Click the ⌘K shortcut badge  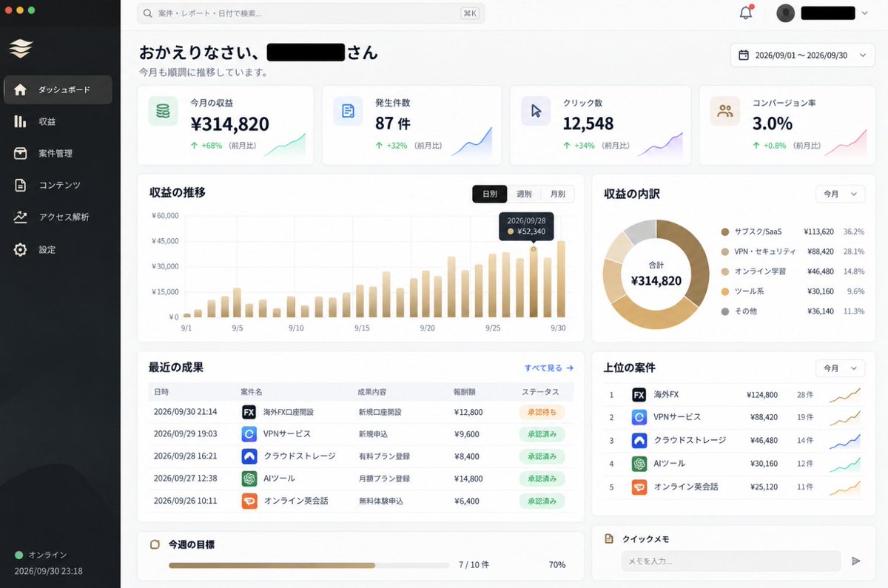pyautogui.click(x=470, y=13)
